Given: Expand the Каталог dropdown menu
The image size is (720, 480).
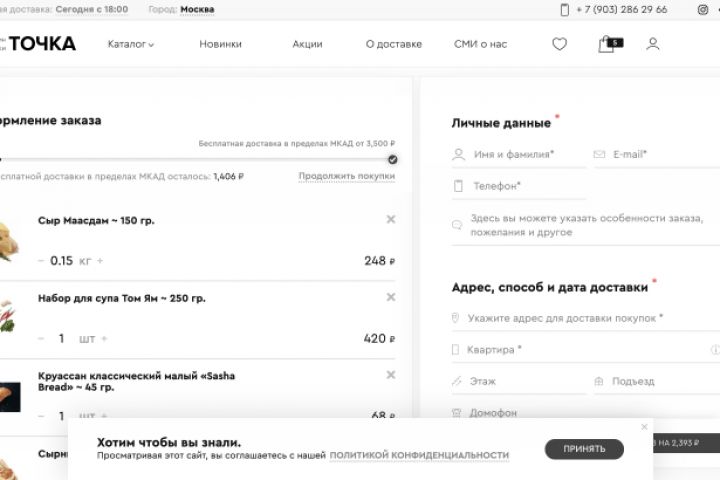Looking at the screenshot, I should 130,44.
